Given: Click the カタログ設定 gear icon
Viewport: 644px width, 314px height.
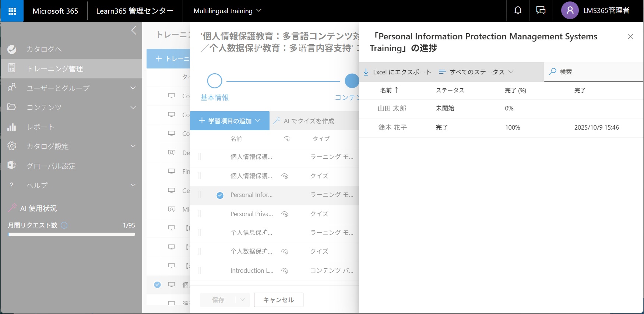Looking at the screenshot, I should tap(12, 146).
